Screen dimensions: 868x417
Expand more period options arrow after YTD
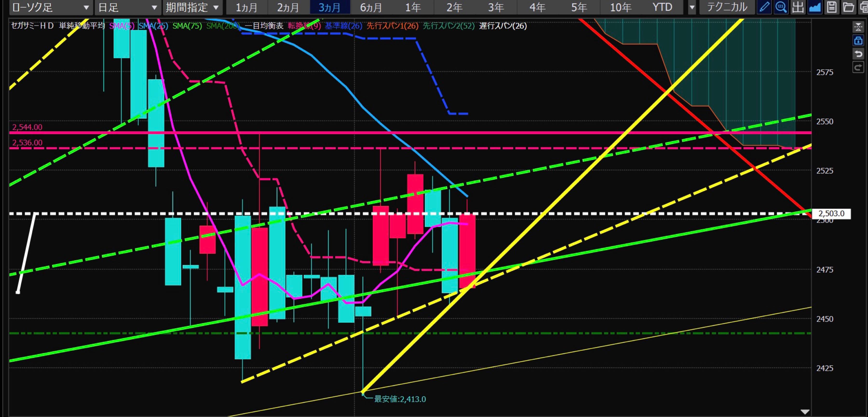click(692, 7)
